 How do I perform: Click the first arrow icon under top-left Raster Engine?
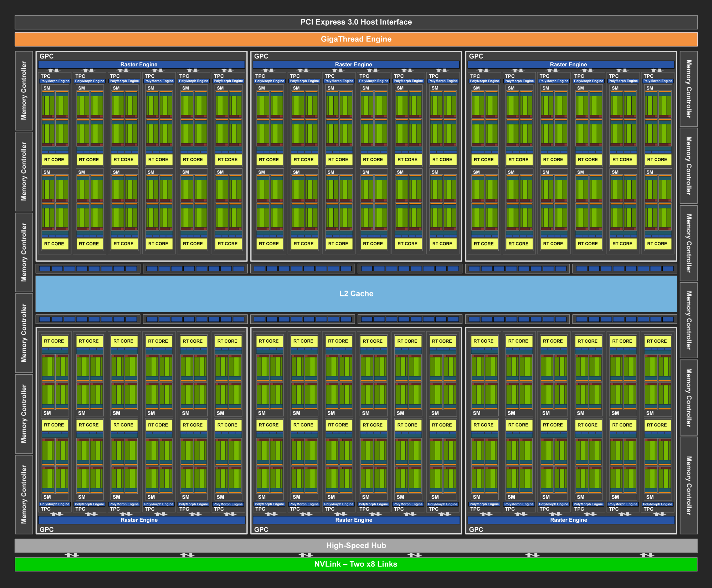[x=53, y=71]
